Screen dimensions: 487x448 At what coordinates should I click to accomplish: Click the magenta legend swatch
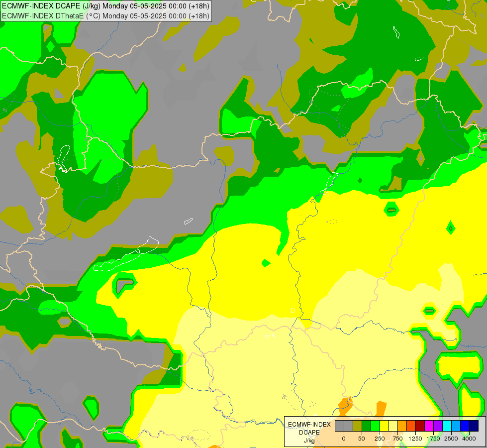(x=429, y=426)
